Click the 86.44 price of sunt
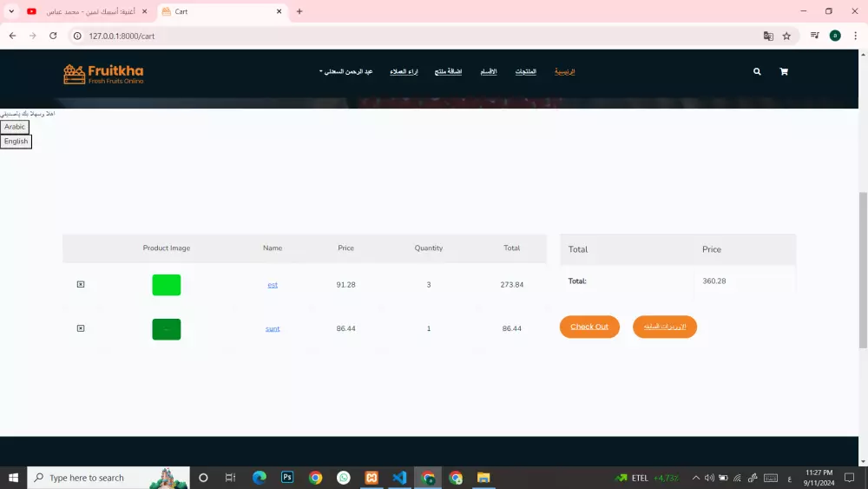Viewport: 868px width, 489px height. tap(346, 328)
